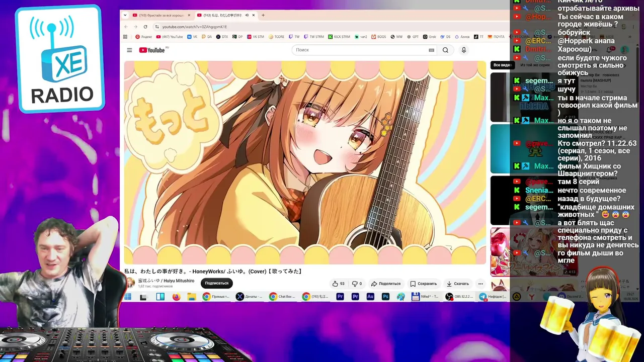Select the Все видео filter chip

[502, 65]
